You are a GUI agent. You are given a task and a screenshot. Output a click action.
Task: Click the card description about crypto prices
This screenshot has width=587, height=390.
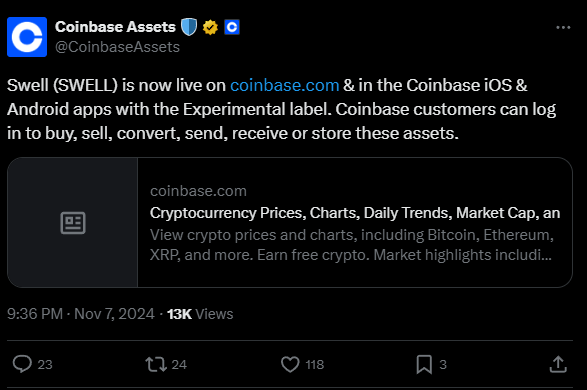tap(352, 245)
